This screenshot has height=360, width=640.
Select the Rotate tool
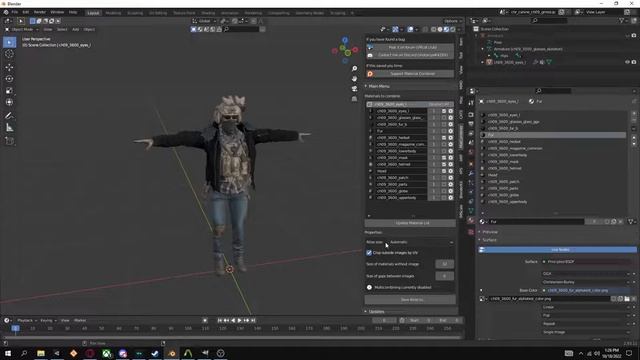coord(9,79)
